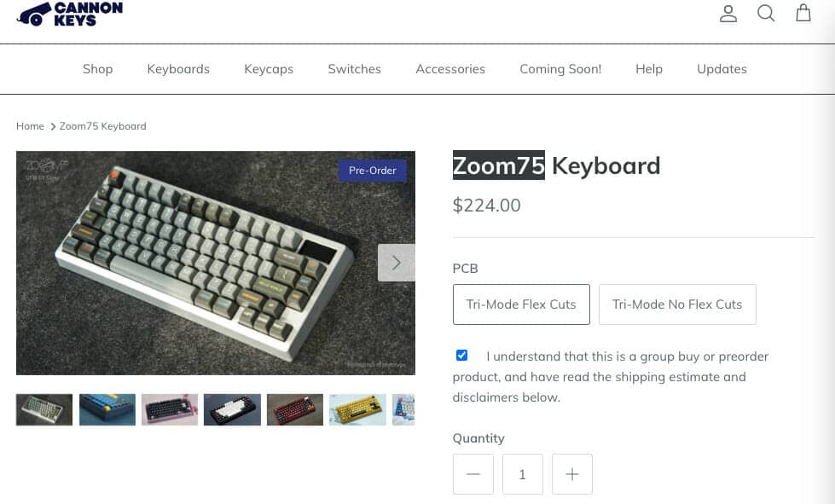
Task: Decrease quantity with minus button
Action: coord(473,474)
